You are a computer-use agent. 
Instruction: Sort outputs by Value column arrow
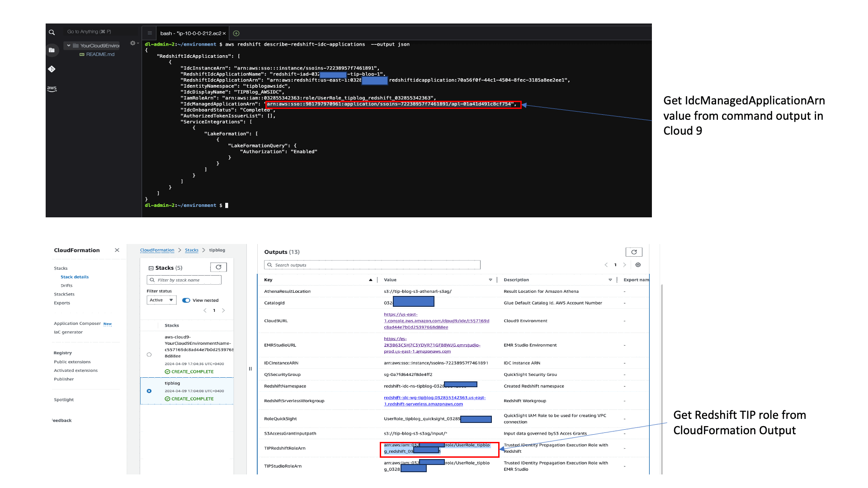pyautogui.click(x=491, y=280)
